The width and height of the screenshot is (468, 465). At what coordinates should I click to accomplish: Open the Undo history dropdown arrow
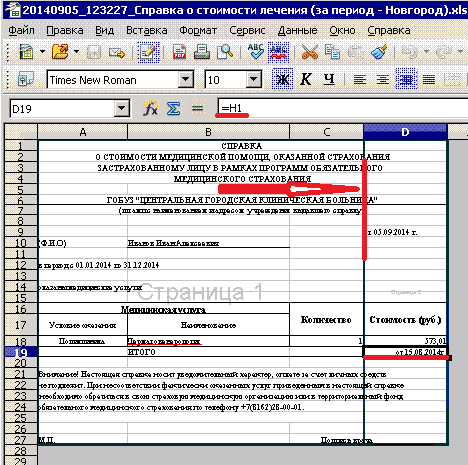(x=426, y=52)
